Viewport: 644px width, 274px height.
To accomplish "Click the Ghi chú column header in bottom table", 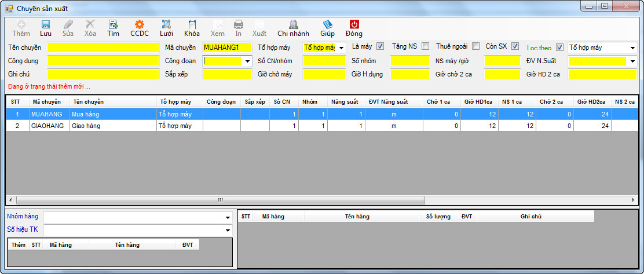I will tap(536, 217).
